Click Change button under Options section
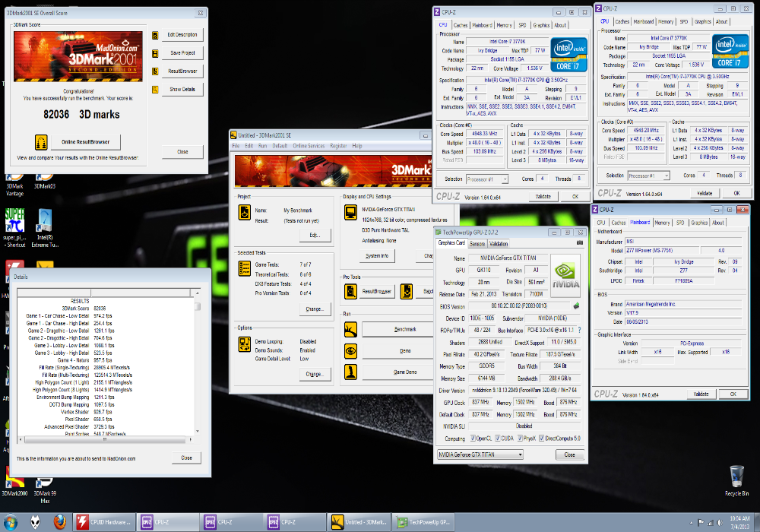The image size is (760, 532). (x=314, y=374)
